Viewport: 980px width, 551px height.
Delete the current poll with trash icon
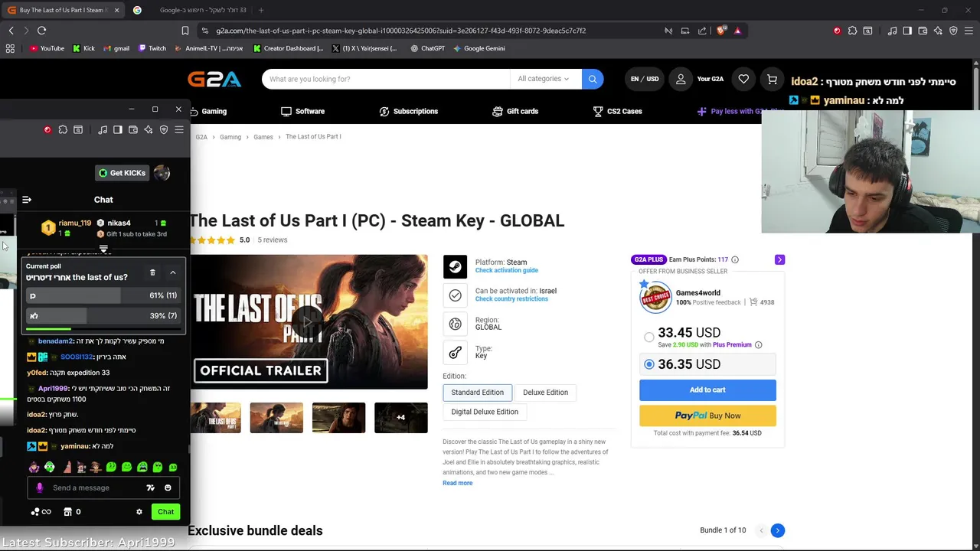pyautogui.click(x=152, y=272)
